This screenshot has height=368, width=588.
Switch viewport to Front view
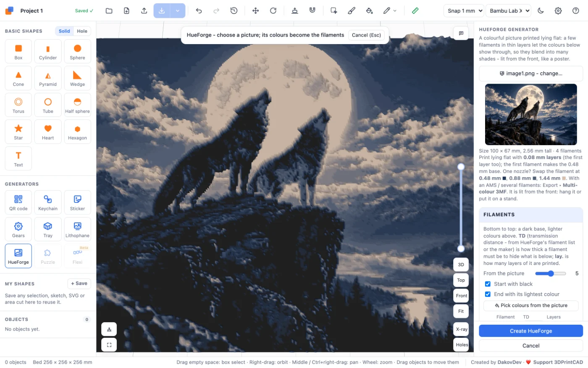point(461,296)
